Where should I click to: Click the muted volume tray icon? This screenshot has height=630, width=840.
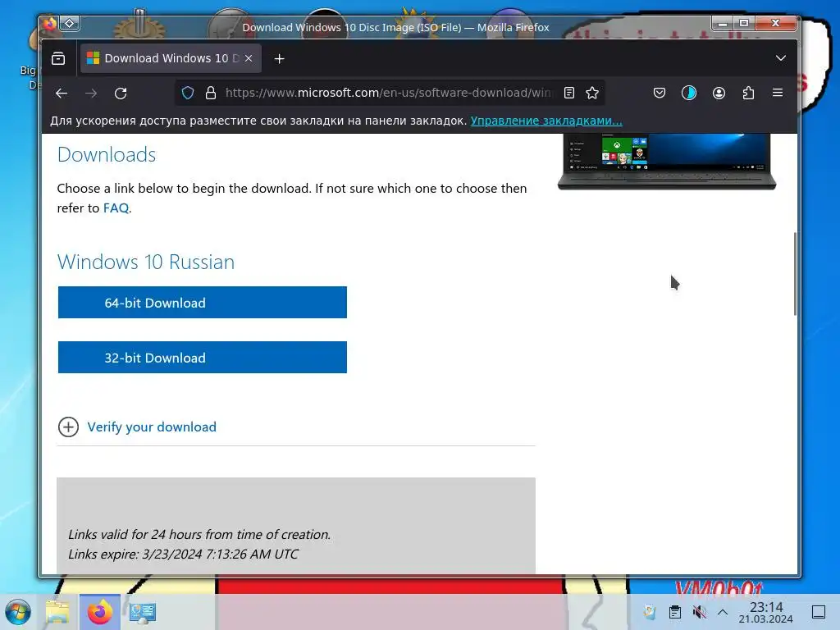pyautogui.click(x=699, y=612)
